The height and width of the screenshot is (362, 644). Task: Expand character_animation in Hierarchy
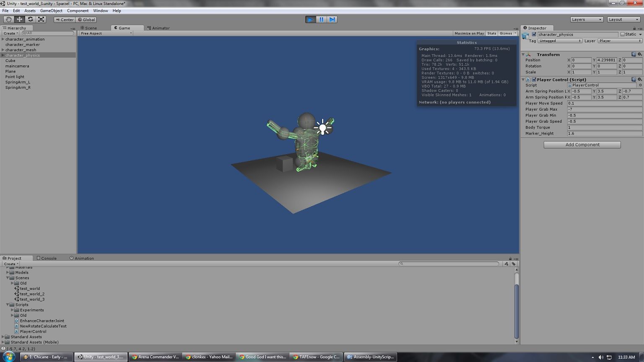3,39
